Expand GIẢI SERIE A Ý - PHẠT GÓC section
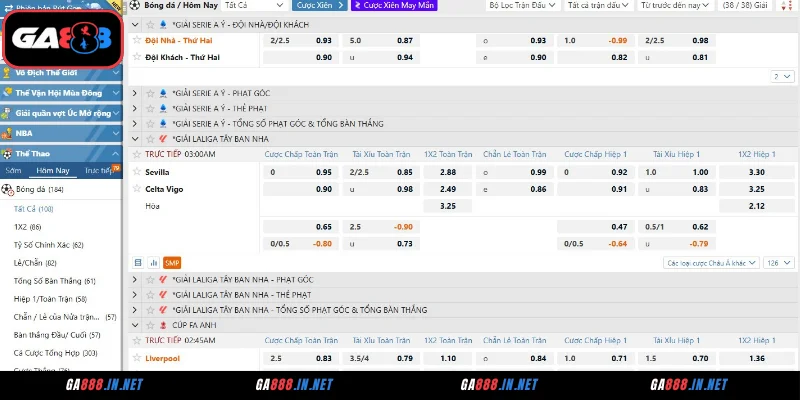The image size is (800, 400). [136, 93]
